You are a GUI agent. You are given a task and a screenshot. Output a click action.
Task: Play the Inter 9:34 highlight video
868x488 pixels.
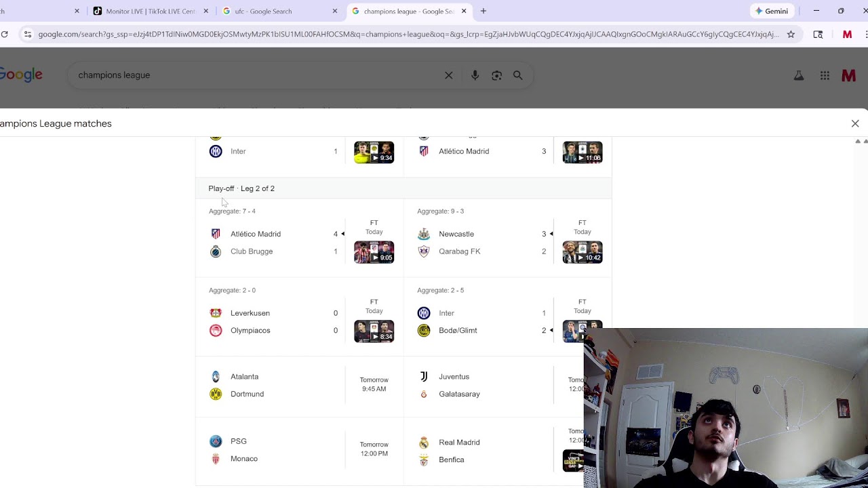click(374, 152)
